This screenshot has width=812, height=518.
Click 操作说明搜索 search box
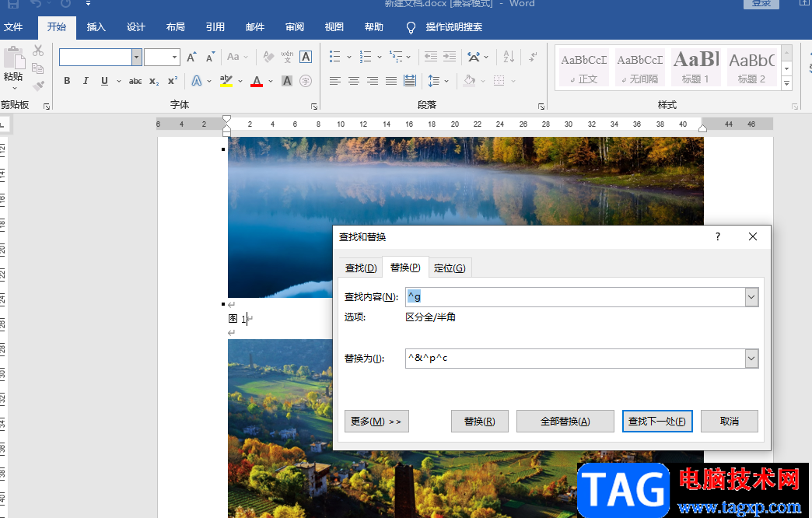pyautogui.click(x=453, y=27)
